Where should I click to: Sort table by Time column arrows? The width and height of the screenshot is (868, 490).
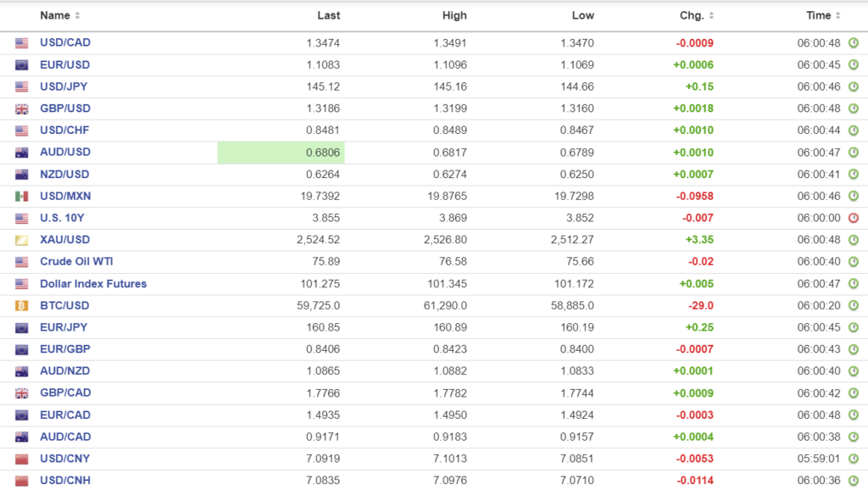pyautogui.click(x=838, y=16)
